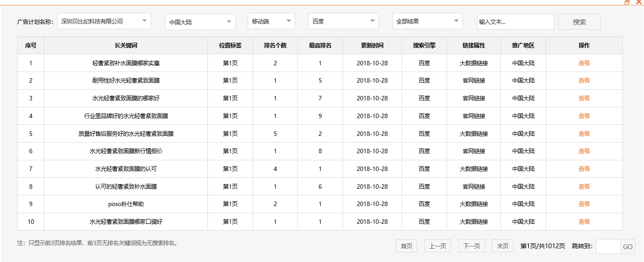
Task: Click the 长关键词 column header
Action: pos(125,45)
